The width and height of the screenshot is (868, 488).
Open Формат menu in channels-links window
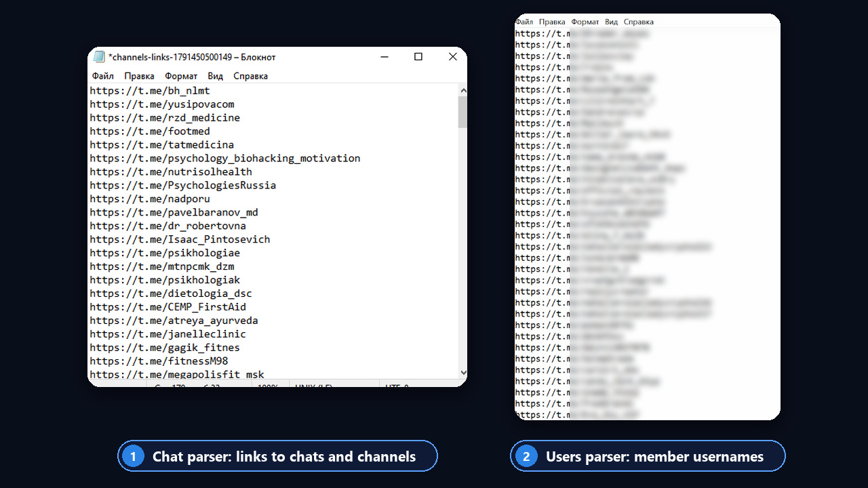[181, 76]
